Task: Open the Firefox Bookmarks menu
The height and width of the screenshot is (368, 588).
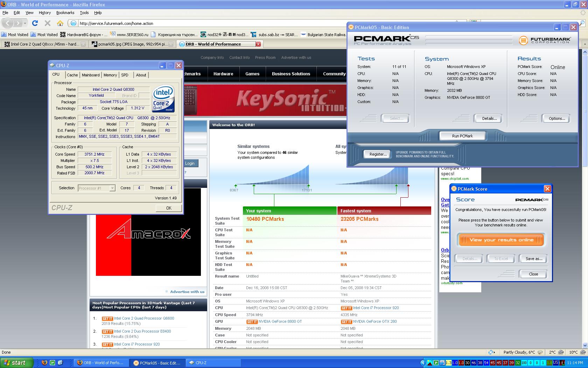Action: (x=65, y=13)
